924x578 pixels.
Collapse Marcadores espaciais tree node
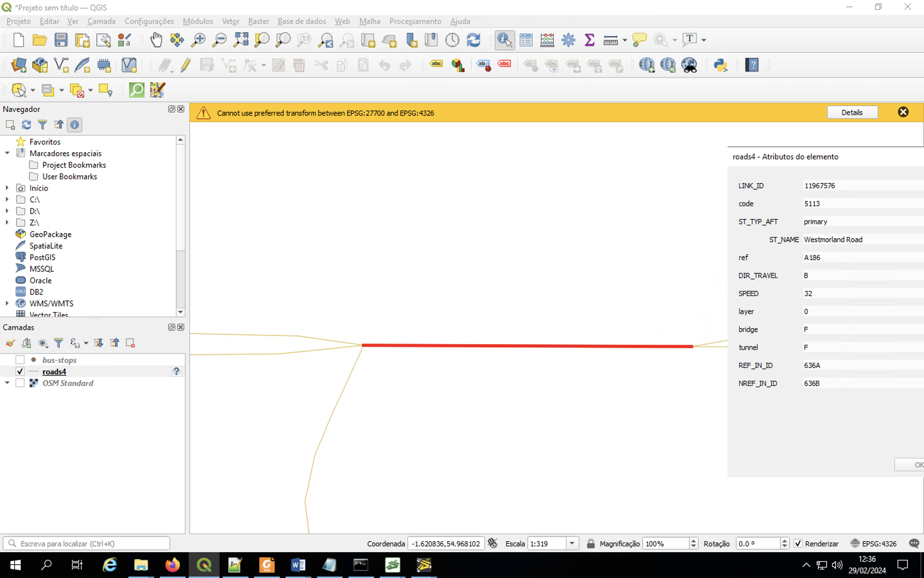7,153
